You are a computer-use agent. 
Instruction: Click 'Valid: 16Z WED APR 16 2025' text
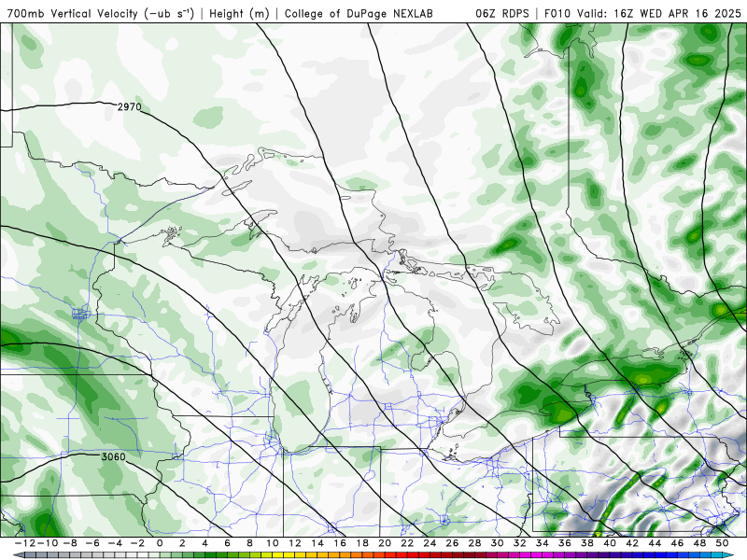pyautogui.click(x=659, y=14)
